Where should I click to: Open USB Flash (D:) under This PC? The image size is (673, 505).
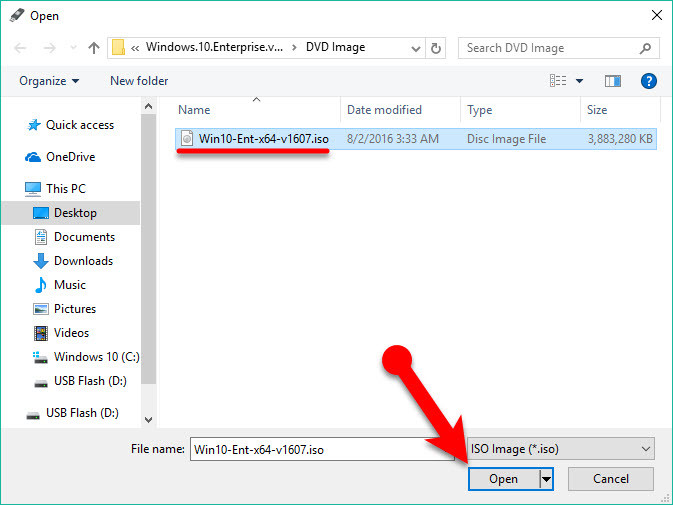coord(90,381)
